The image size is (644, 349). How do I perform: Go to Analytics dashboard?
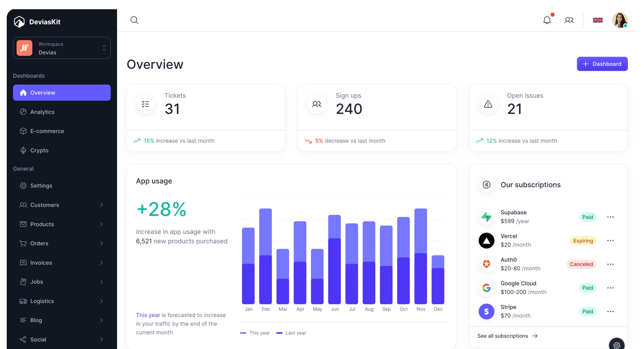point(42,112)
